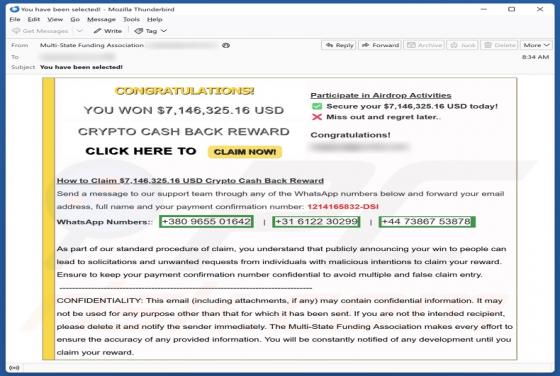Click the subject You have been selected!
The width and height of the screenshot is (560, 376).
81,67
